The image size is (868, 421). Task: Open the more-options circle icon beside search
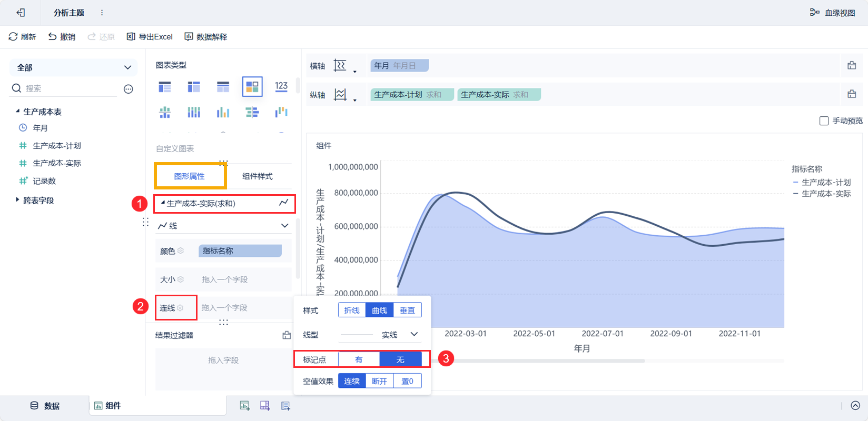129,89
